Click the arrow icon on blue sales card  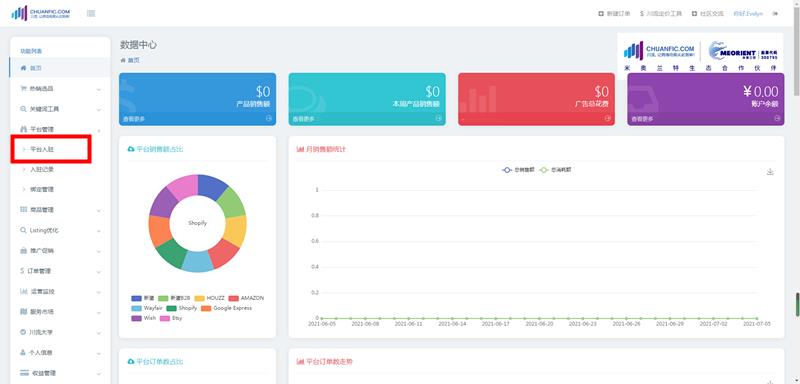click(268, 118)
